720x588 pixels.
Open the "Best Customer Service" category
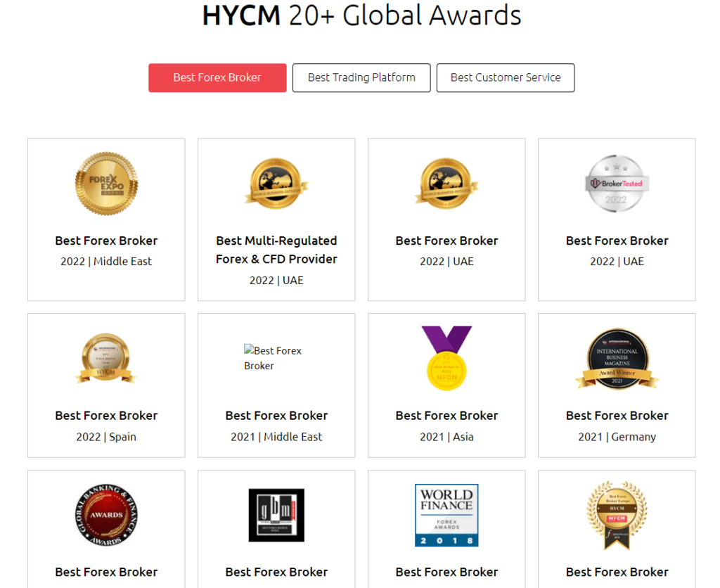coord(505,77)
